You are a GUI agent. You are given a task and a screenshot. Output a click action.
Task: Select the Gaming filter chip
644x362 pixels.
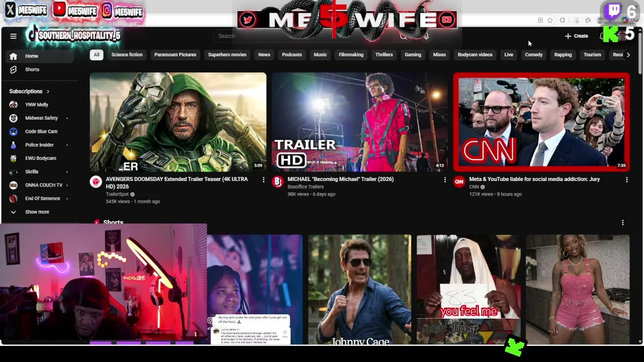pos(413,55)
